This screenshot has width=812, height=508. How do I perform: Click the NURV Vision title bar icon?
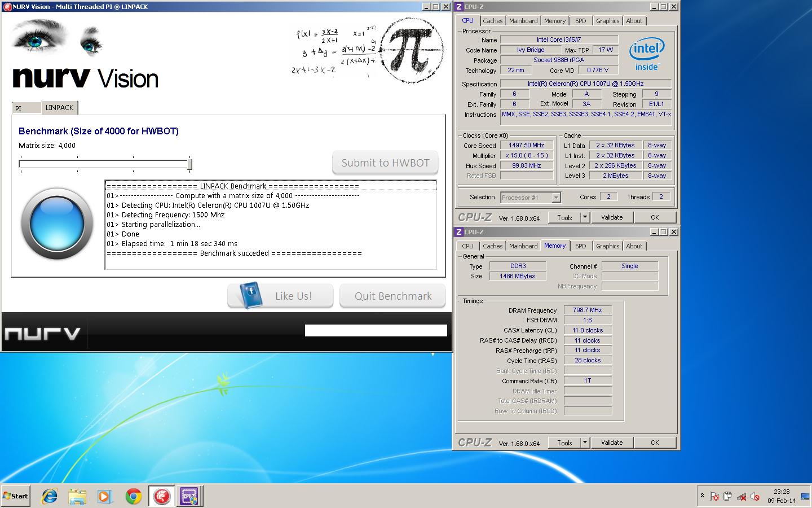coord(7,7)
